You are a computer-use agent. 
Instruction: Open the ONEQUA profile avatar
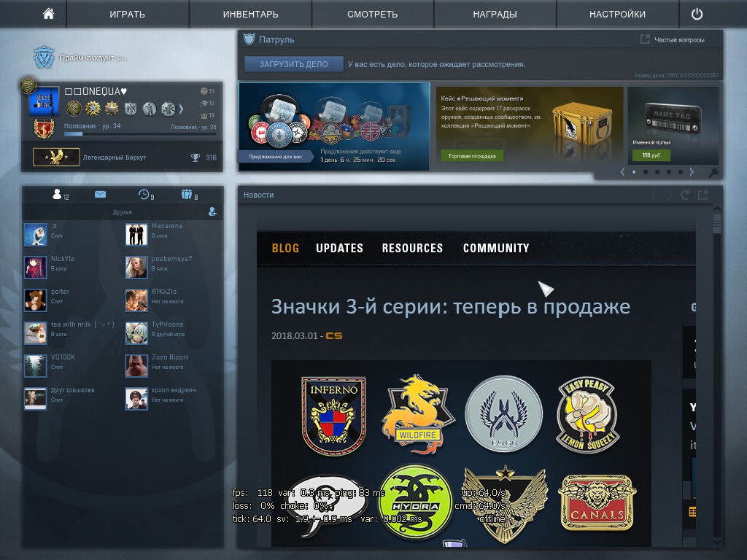(x=44, y=101)
